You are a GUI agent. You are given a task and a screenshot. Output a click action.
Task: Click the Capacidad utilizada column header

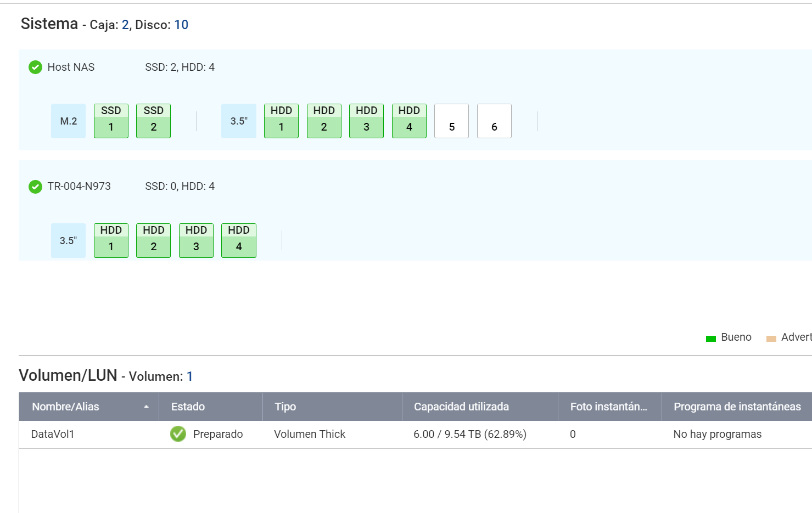pyautogui.click(x=461, y=407)
